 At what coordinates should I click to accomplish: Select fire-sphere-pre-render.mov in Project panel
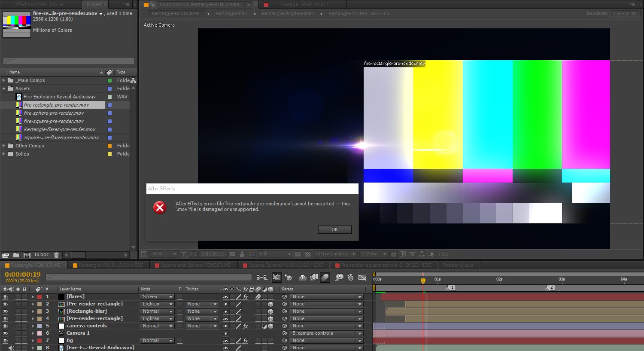coord(54,113)
